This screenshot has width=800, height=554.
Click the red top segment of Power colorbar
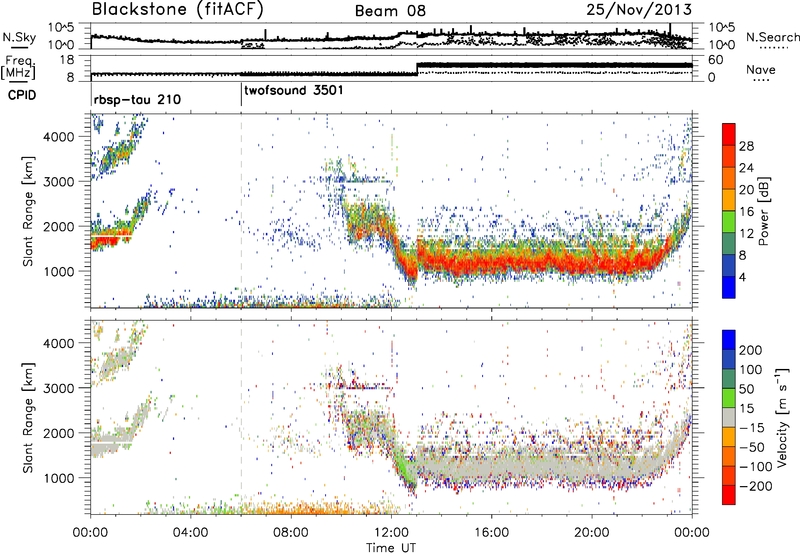(x=729, y=134)
